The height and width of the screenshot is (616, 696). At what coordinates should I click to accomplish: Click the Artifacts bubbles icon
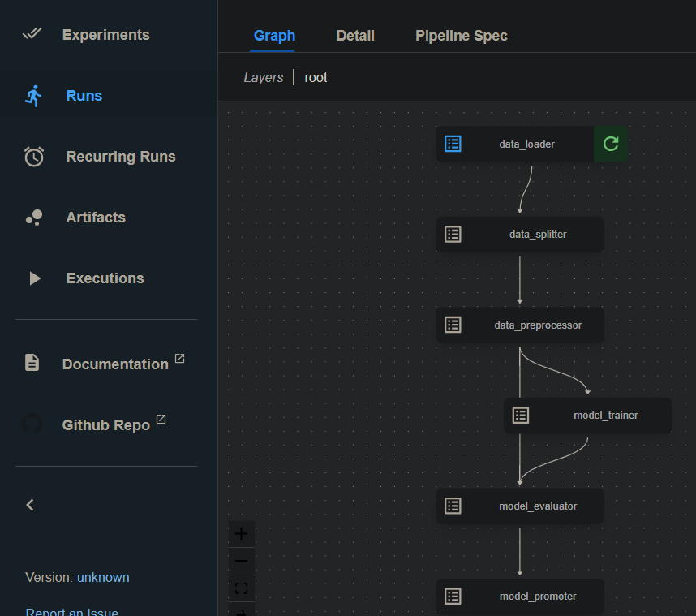pyautogui.click(x=33, y=218)
